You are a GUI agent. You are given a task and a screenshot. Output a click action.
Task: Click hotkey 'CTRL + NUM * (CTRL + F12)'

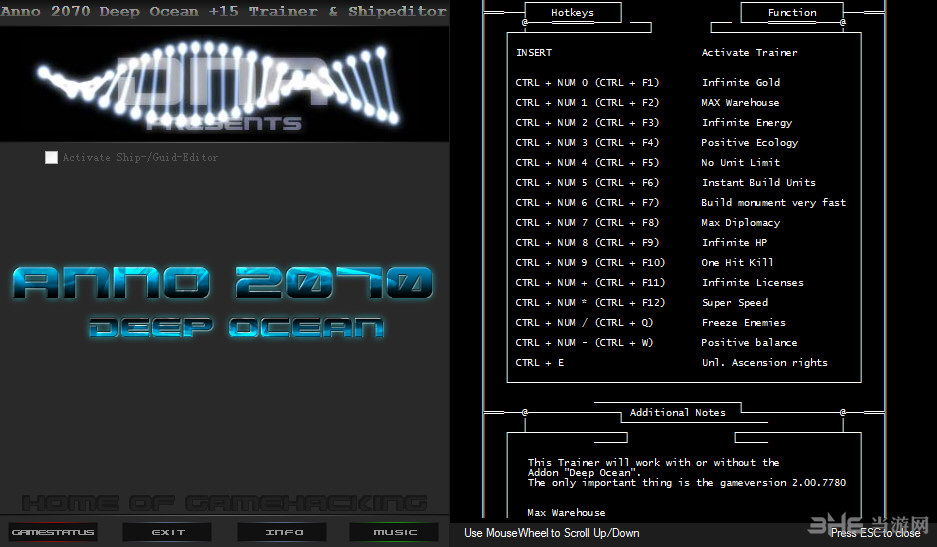point(590,302)
